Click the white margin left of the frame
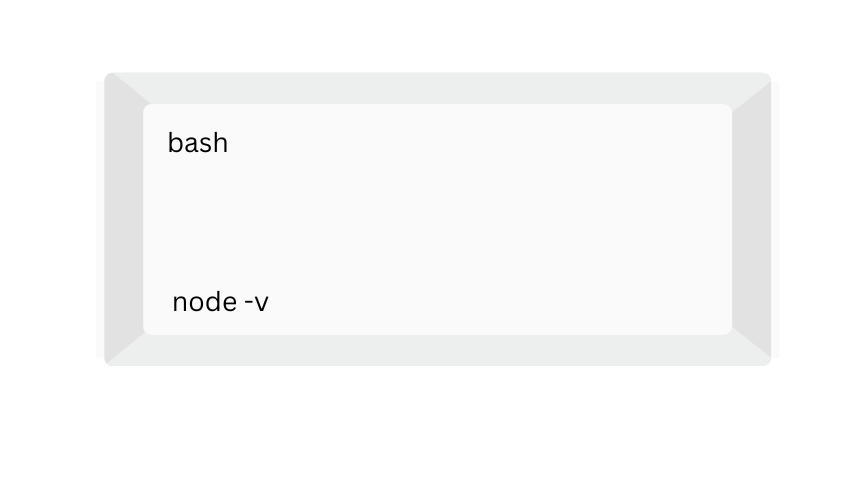The height and width of the screenshot is (480, 853). (x=50, y=219)
